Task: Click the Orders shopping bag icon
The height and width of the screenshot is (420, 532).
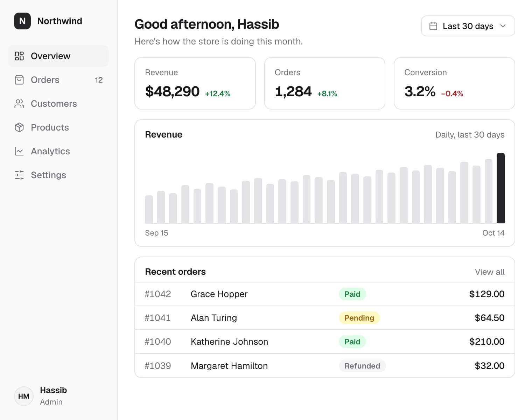Action: coord(19,80)
